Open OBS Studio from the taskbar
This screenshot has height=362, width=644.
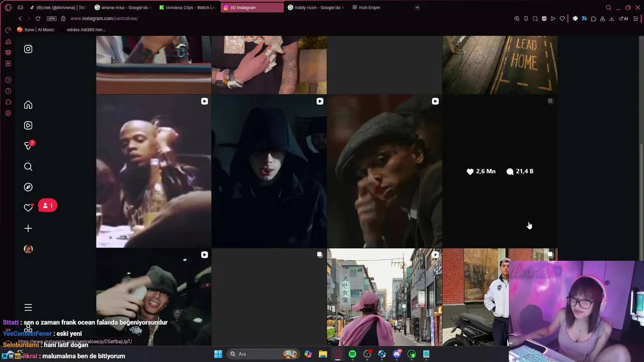pos(367,354)
